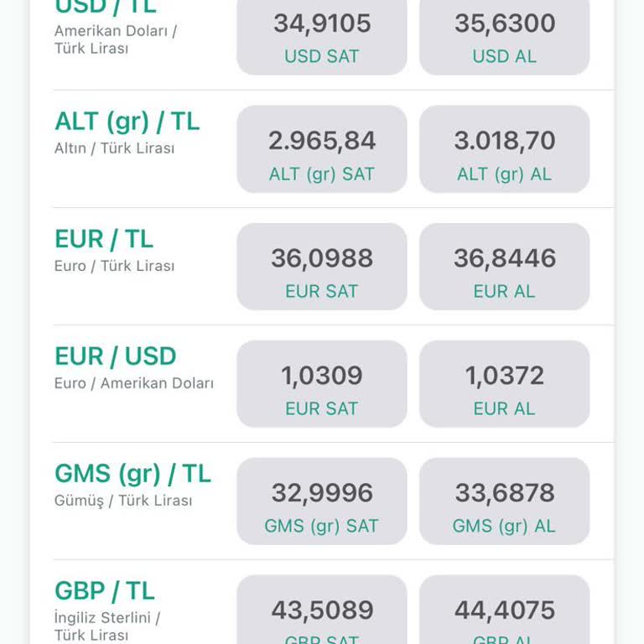This screenshot has width=644, height=644.
Task: Sell gold via ALT (gr) SAT button
Action: click(322, 150)
